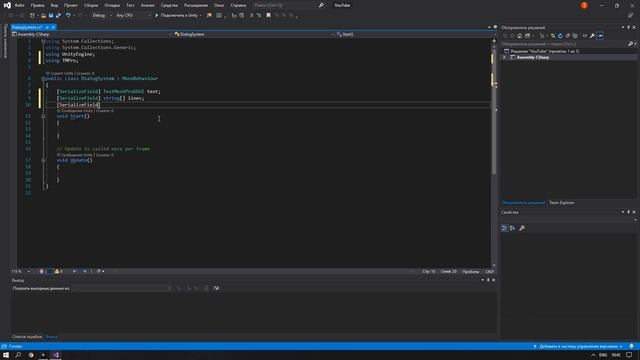Viewport: 640px width, 360px height.
Task: Open the Тест menu
Action: 130,5
